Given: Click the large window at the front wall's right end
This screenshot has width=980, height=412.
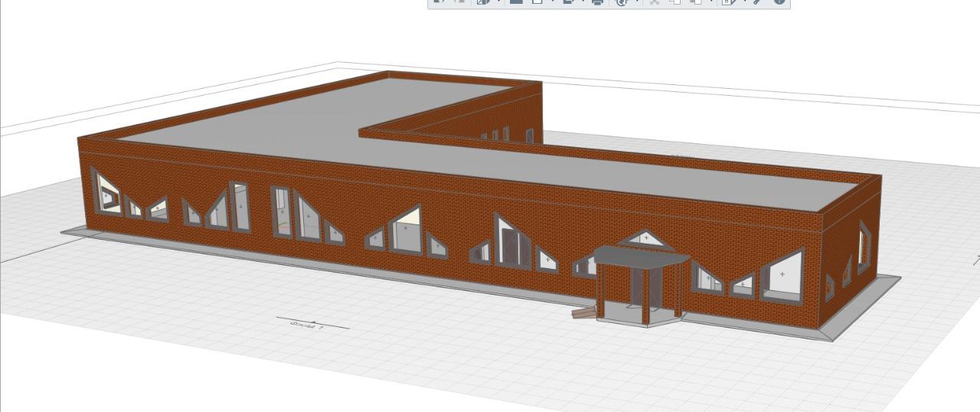Looking at the screenshot, I should [x=782, y=276].
